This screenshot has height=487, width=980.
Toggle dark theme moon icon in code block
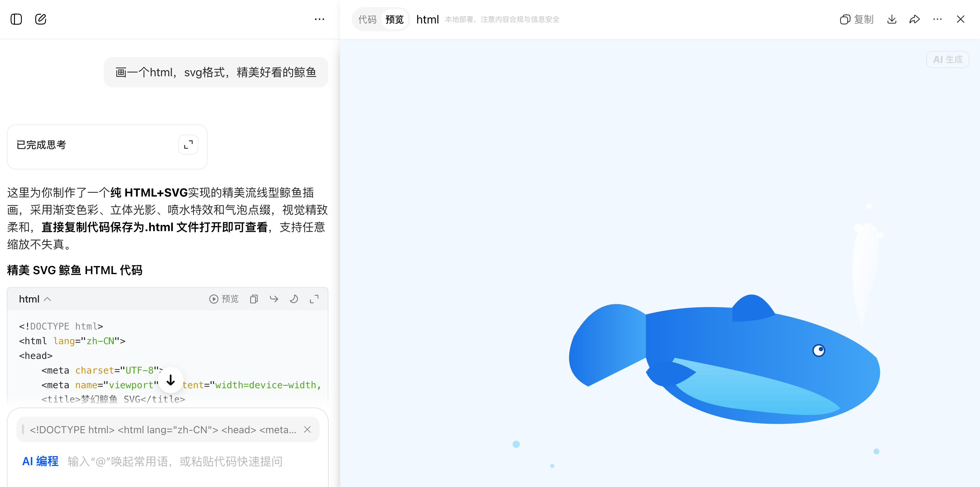(294, 299)
